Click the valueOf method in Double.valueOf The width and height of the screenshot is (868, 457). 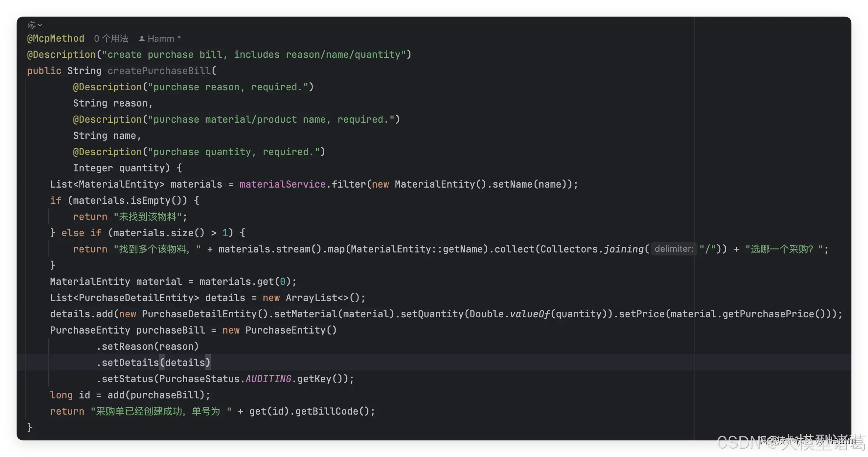pyautogui.click(x=530, y=314)
